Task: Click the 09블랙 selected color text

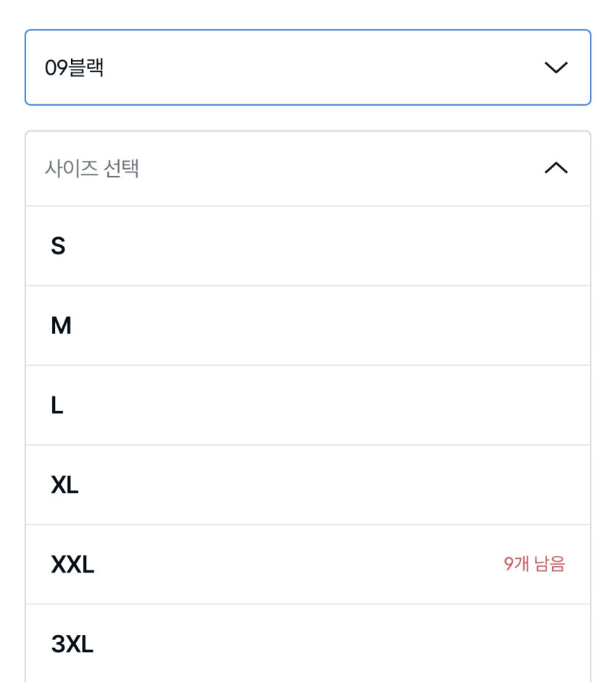Action: tap(75, 68)
